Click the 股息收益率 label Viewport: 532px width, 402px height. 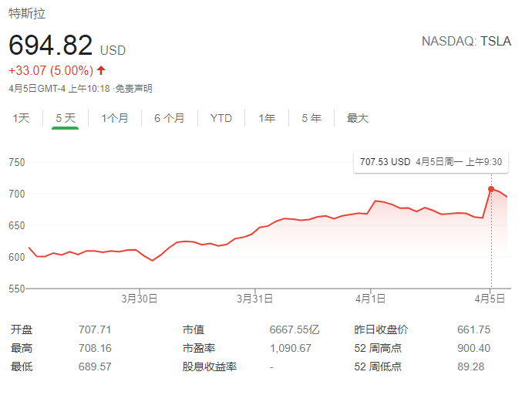[210, 367]
